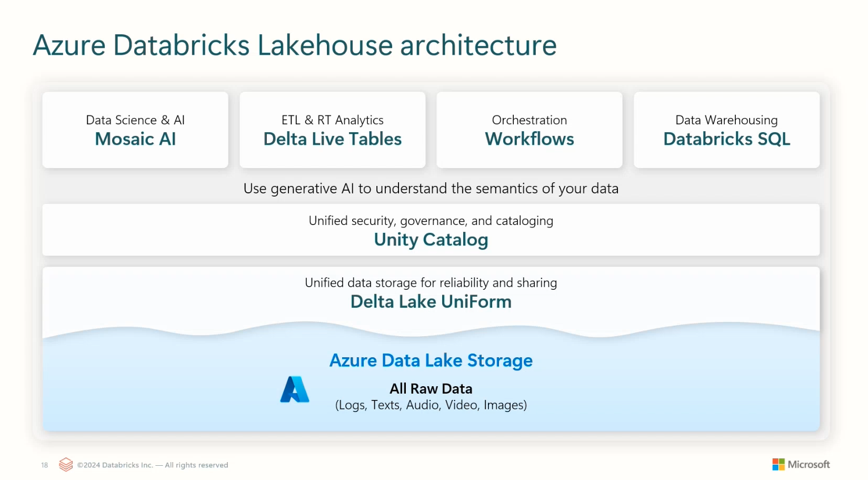Click the Databricks SQL box heading
Screen dimensions: 868x480
[726, 139]
